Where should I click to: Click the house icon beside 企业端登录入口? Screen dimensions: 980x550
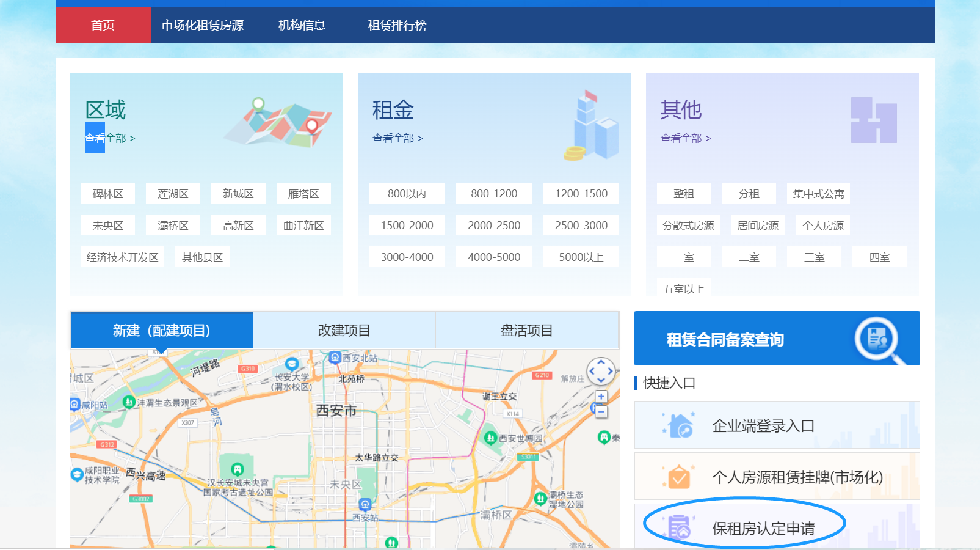[x=680, y=425]
